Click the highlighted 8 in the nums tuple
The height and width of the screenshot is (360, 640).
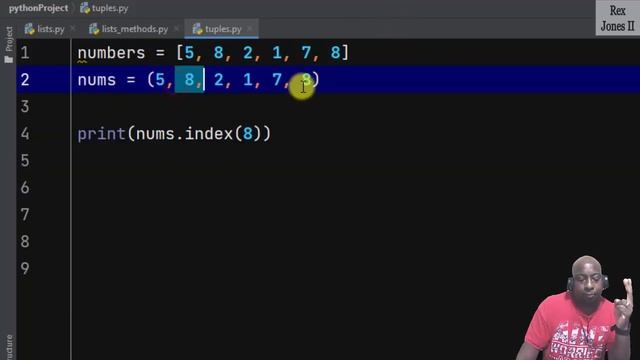(x=189, y=80)
